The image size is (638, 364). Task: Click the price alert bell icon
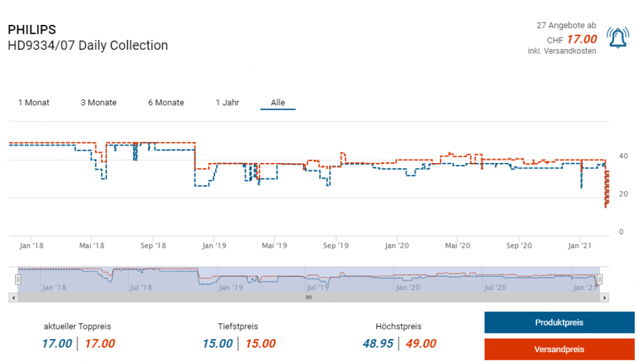click(617, 39)
